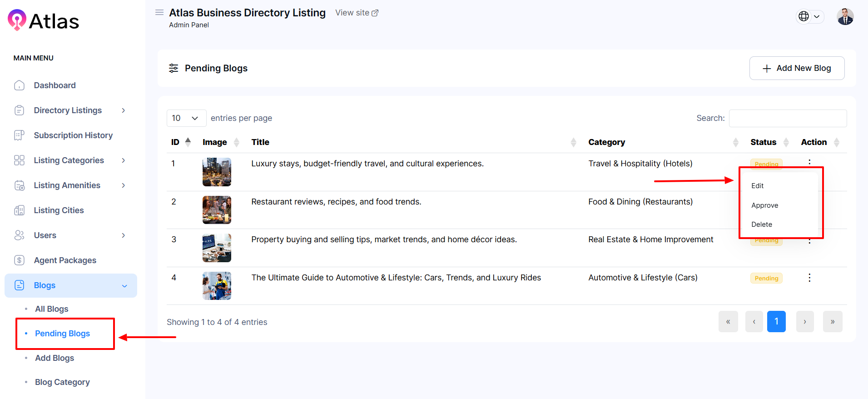Open the action menu for blog 4
868x399 pixels.
click(809, 278)
